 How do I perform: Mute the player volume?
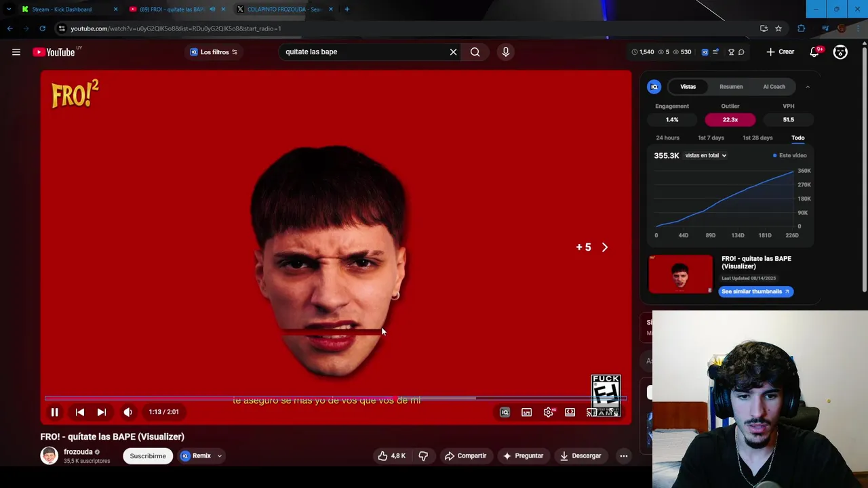coord(128,412)
